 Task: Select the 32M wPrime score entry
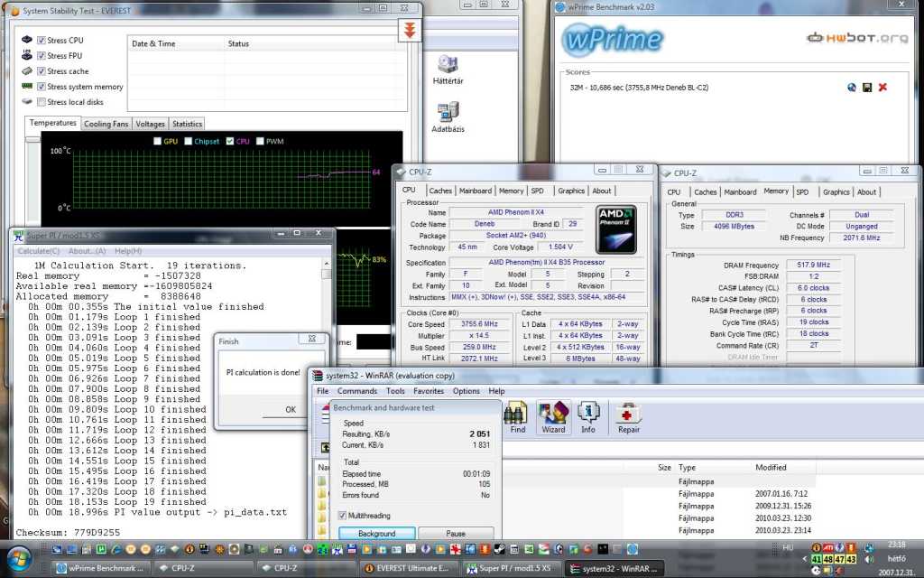[x=640, y=88]
